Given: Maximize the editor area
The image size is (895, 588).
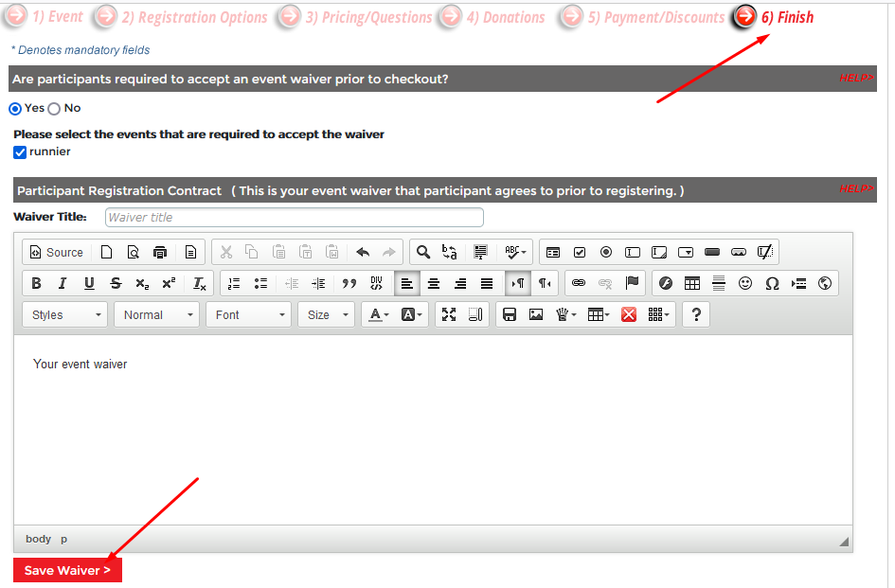Looking at the screenshot, I should (449, 314).
